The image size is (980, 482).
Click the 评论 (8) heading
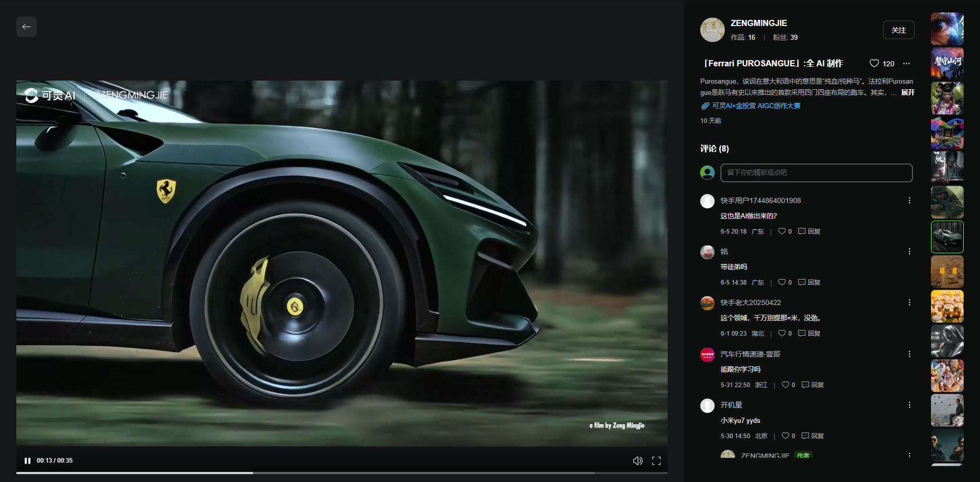pos(715,148)
